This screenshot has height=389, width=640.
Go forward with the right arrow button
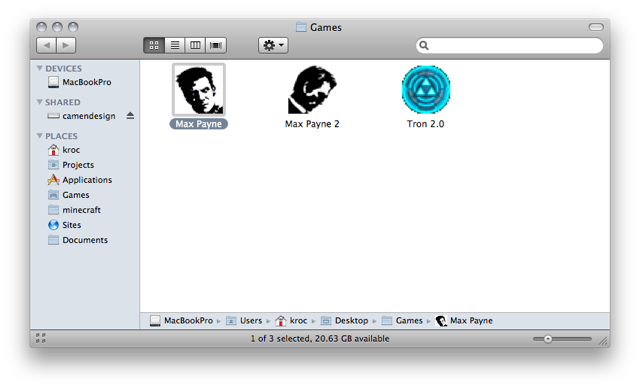(66, 45)
